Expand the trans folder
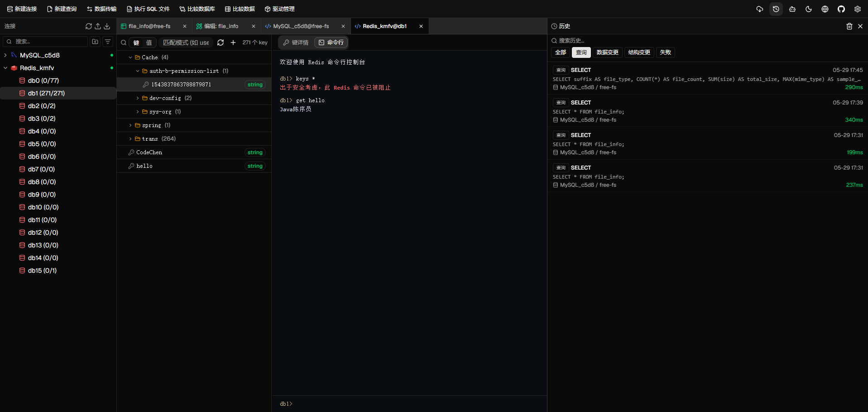This screenshot has width=868, height=412. click(x=130, y=139)
